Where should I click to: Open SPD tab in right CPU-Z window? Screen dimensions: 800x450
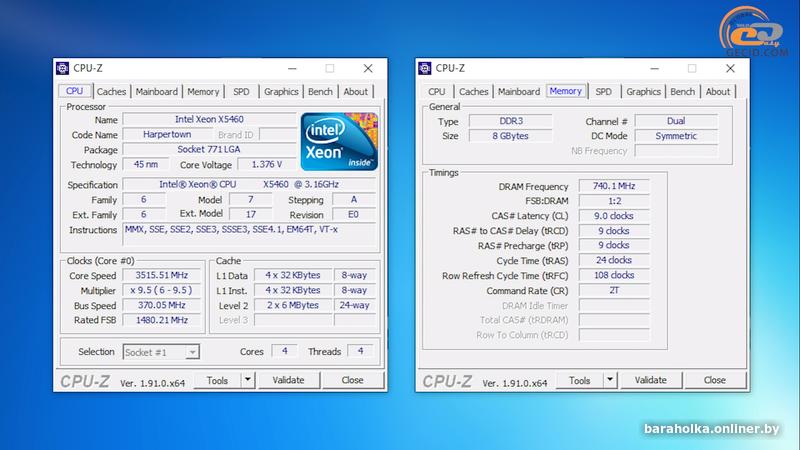(x=604, y=91)
